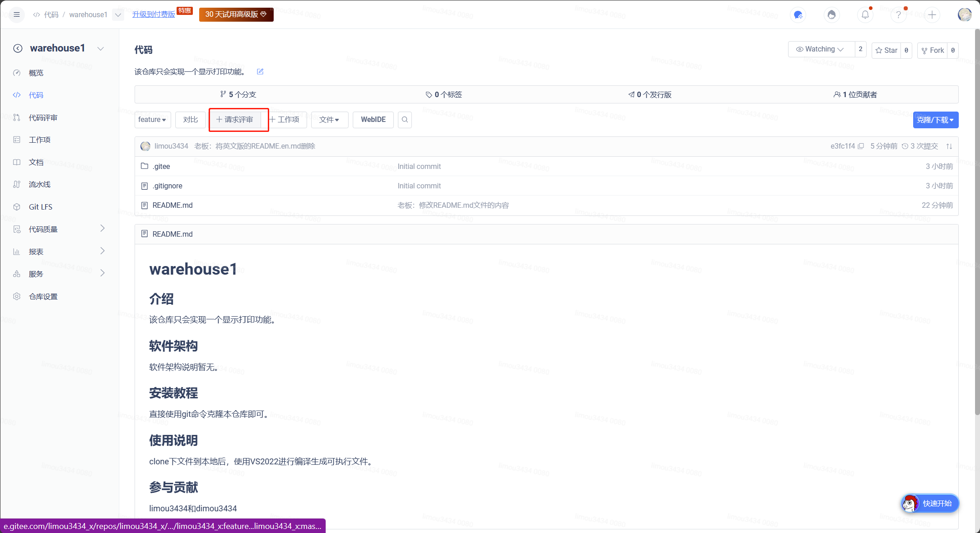This screenshot has width=980, height=533.
Task: Open the notifications bell icon
Action: tap(865, 14)
